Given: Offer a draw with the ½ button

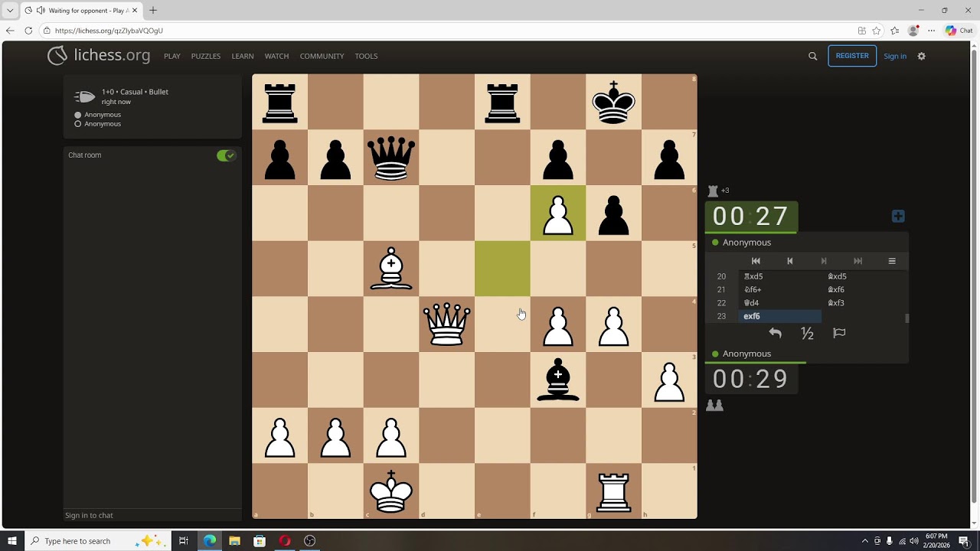Looking at the screenshot, I should coord(807,333).
